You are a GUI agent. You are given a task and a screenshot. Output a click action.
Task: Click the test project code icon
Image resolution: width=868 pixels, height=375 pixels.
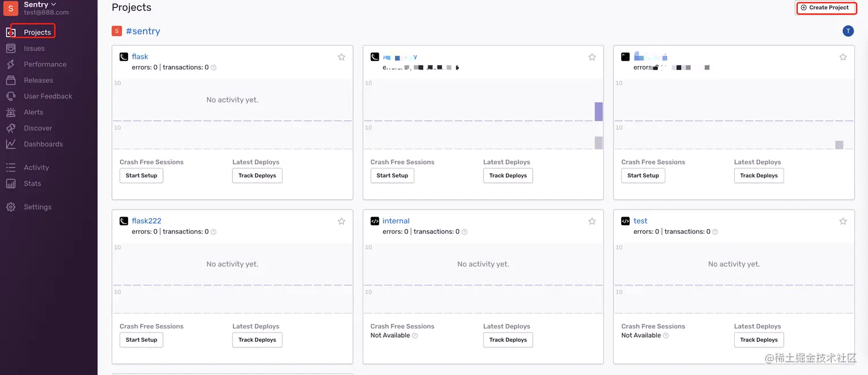pyautogui.click(x=625, y=221)
